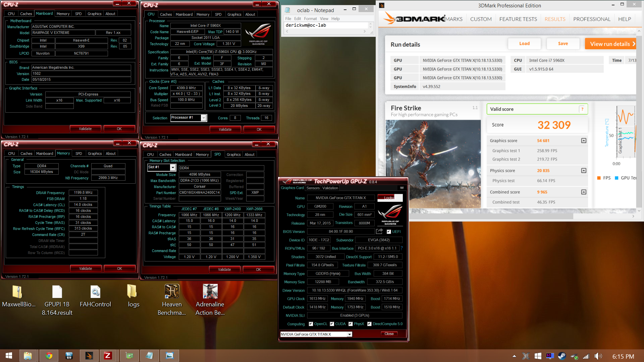
Task: Toggle the PhysX checkbox
Action: [x=351, y=324]
